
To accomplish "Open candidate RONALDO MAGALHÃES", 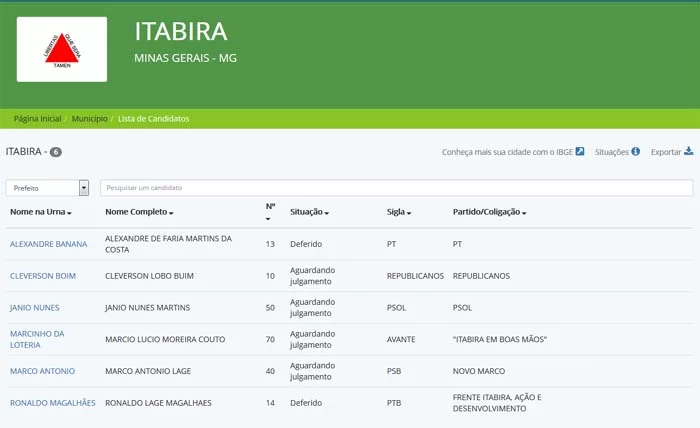I will tap(52, 403).
